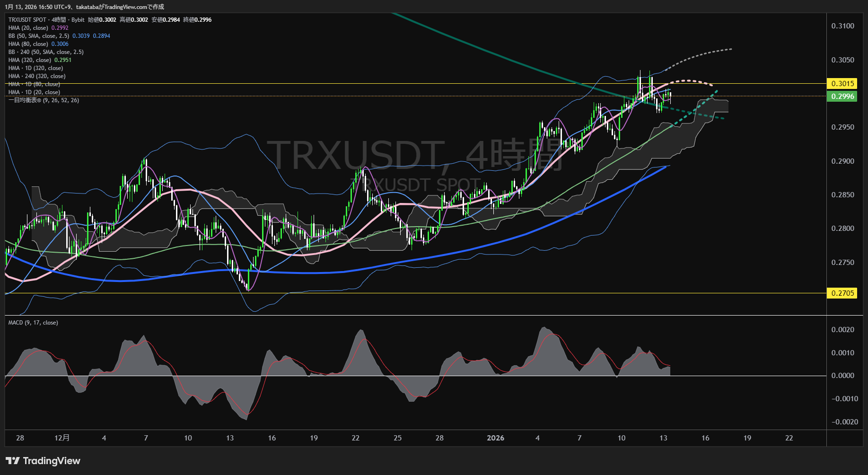Select the HMA · 1D (320, close) legend
Viewport: 868px width, 475px height.
35,68
